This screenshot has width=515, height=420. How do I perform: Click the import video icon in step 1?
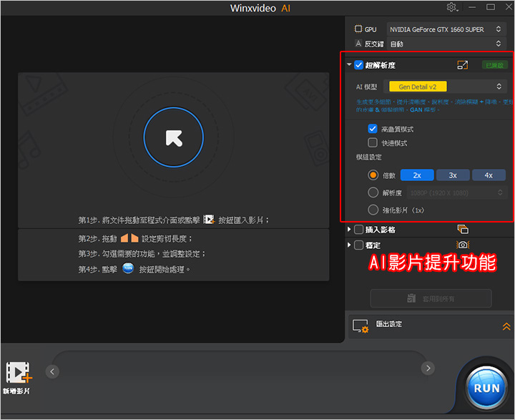[209, 219]
